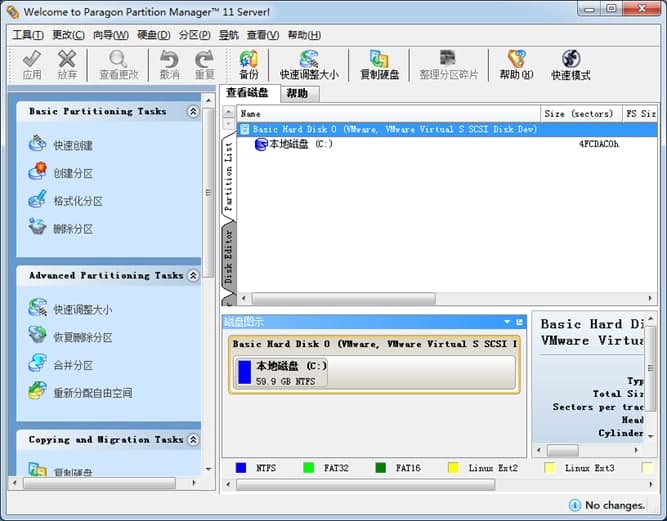Switch to the 查看磁盘 tab
The image size is (667, 521).
click(x=249, y=92)
